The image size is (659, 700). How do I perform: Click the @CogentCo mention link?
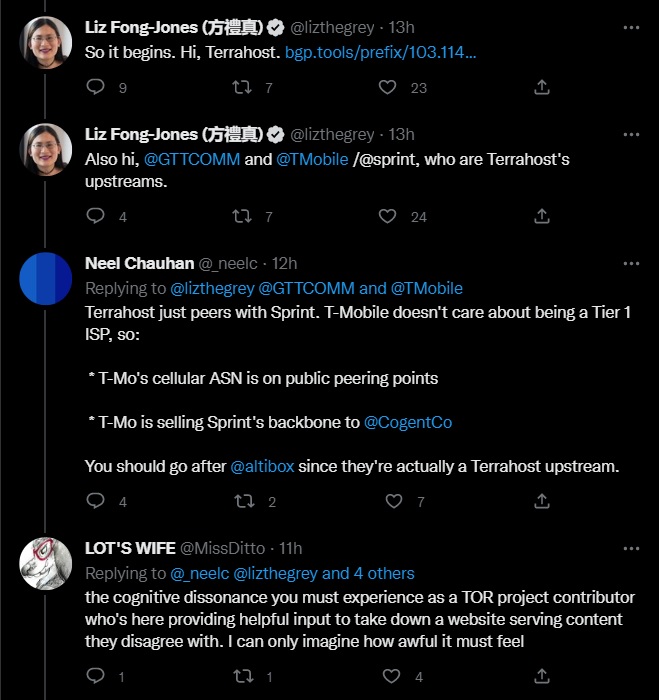tap(408, 422)
